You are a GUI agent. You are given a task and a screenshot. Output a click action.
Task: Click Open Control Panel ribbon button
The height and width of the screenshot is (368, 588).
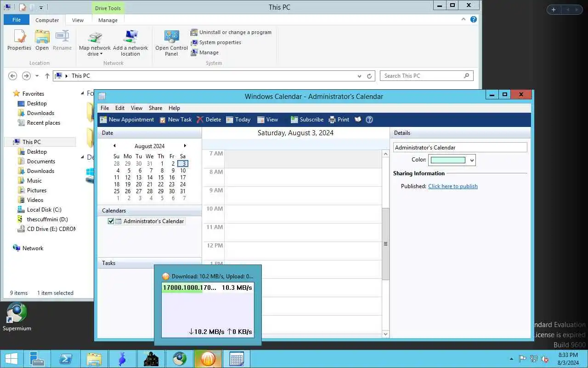pos(171,43)
